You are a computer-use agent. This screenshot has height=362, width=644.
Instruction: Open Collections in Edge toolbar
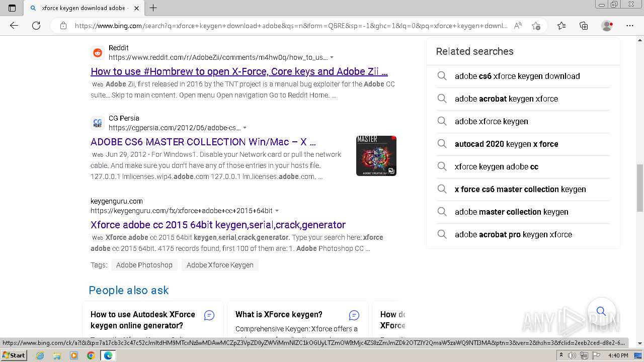584,26
